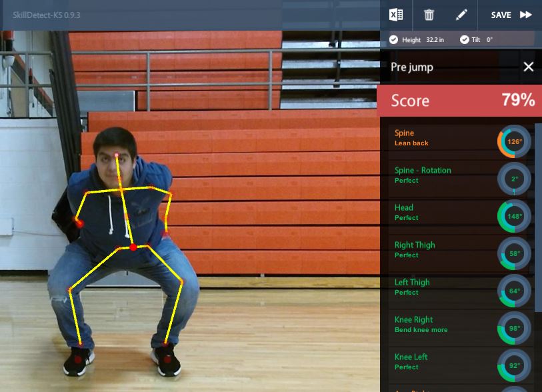Click the results list scrollbar
Viewport: 542px width, 392px height.
point(538,218)
